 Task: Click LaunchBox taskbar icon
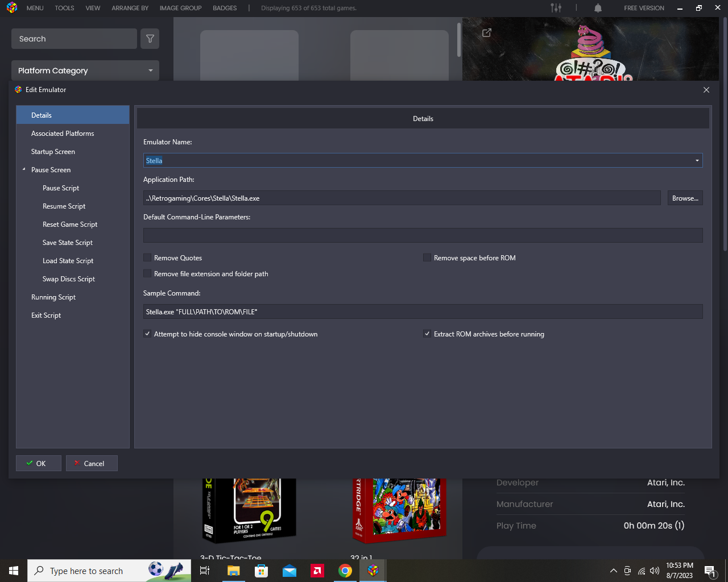pos(373,571)
